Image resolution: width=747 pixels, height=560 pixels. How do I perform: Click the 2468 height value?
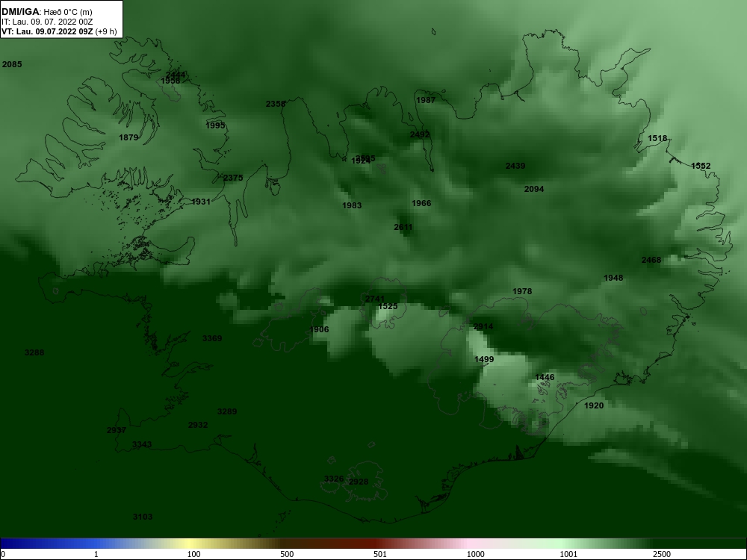(651, 260)
